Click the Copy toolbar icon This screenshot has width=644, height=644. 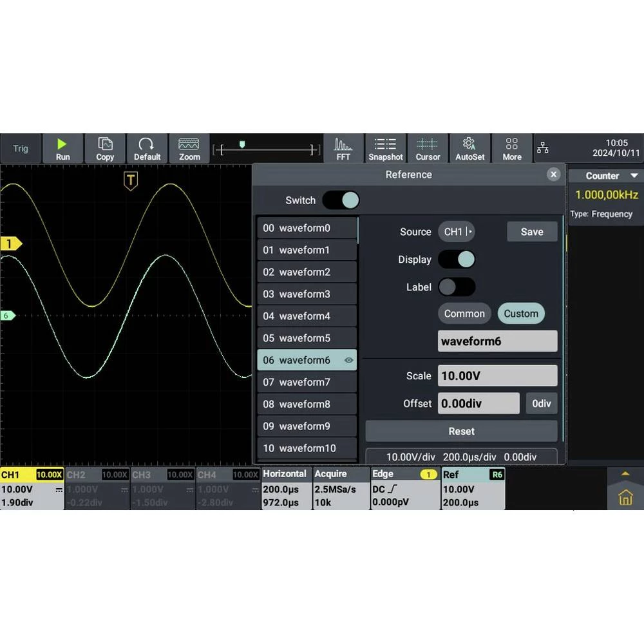(x=105, y=149)
